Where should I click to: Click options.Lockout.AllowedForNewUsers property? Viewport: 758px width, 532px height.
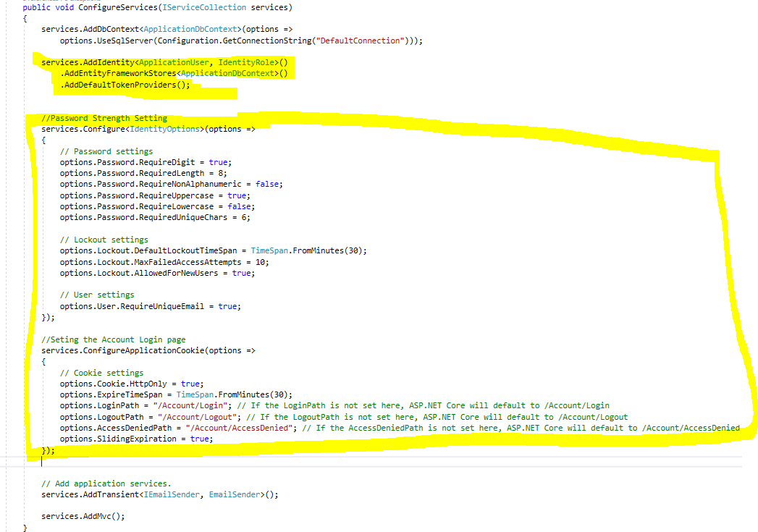[x=139, y=274]
